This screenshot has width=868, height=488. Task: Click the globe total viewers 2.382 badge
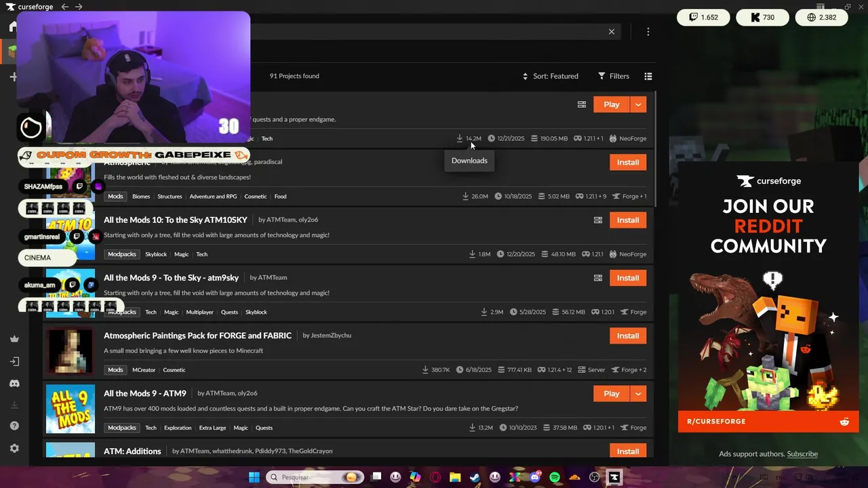[822, 18]
